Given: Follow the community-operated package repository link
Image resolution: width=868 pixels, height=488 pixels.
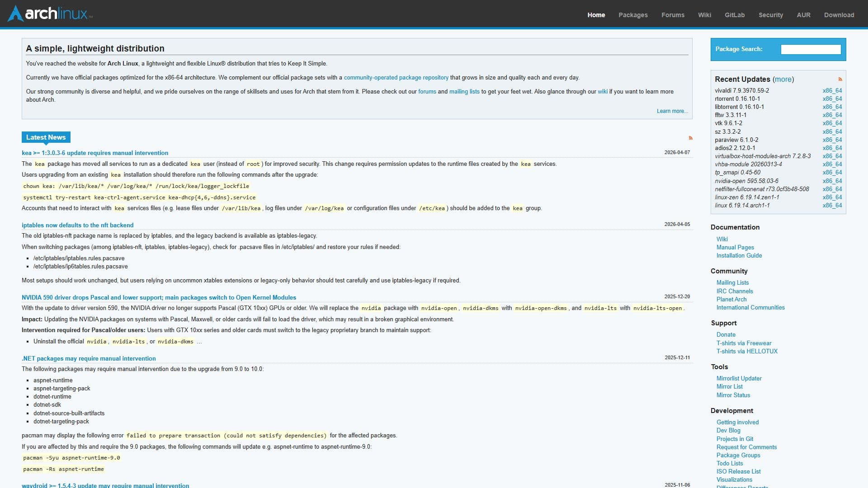Looking at the screenshot, I should coord(396,78).
